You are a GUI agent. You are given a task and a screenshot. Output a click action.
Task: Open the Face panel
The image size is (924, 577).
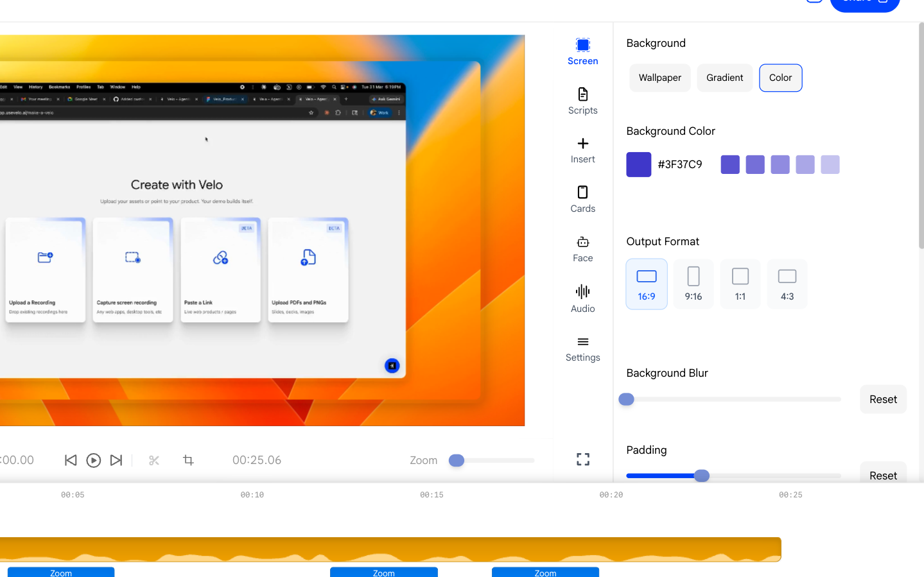(x=582, y=249)
